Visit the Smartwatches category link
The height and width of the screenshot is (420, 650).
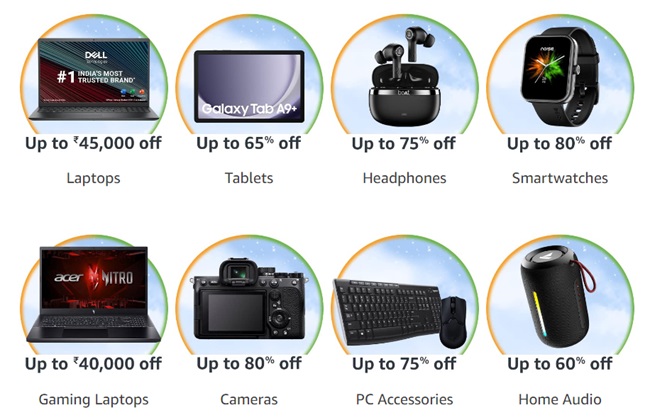coord(560,178)
